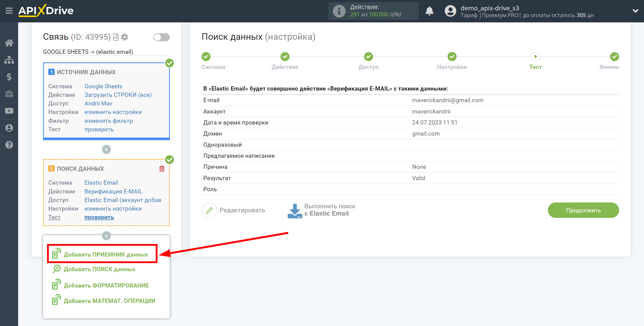644x326 pixels.
Task: Click 'изменить фильтр' link
Action: tap(109, 121)
